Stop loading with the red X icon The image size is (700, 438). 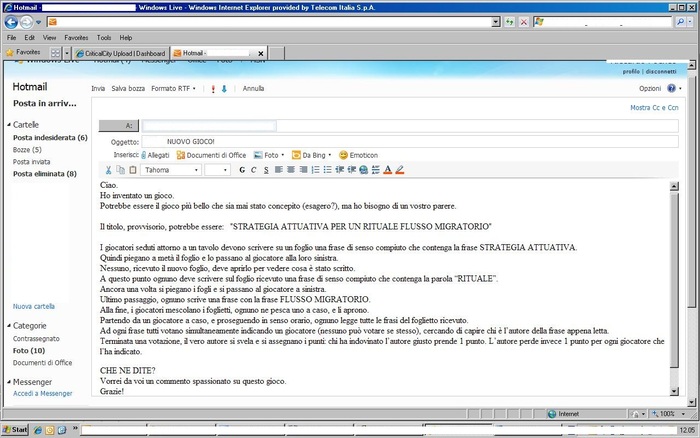point(524,22)
